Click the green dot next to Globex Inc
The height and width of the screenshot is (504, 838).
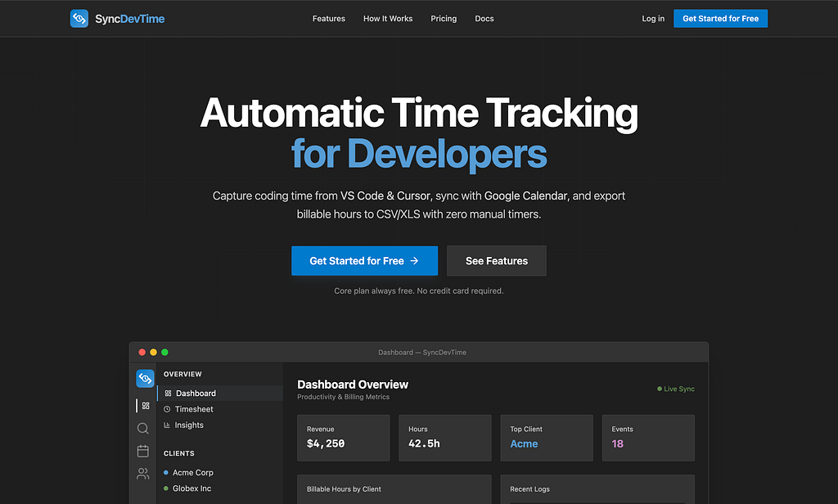click(x=165, y=488)
